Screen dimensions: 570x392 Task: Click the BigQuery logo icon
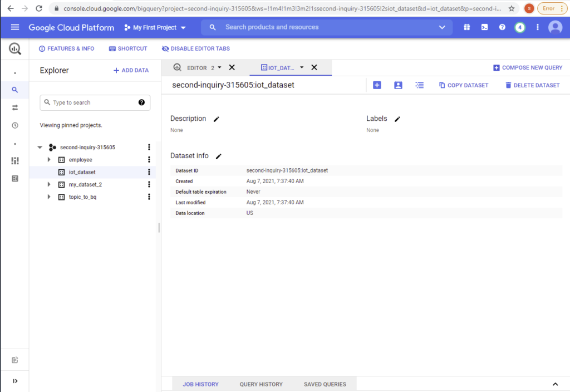pyautogui.click(x=15, y=49)
